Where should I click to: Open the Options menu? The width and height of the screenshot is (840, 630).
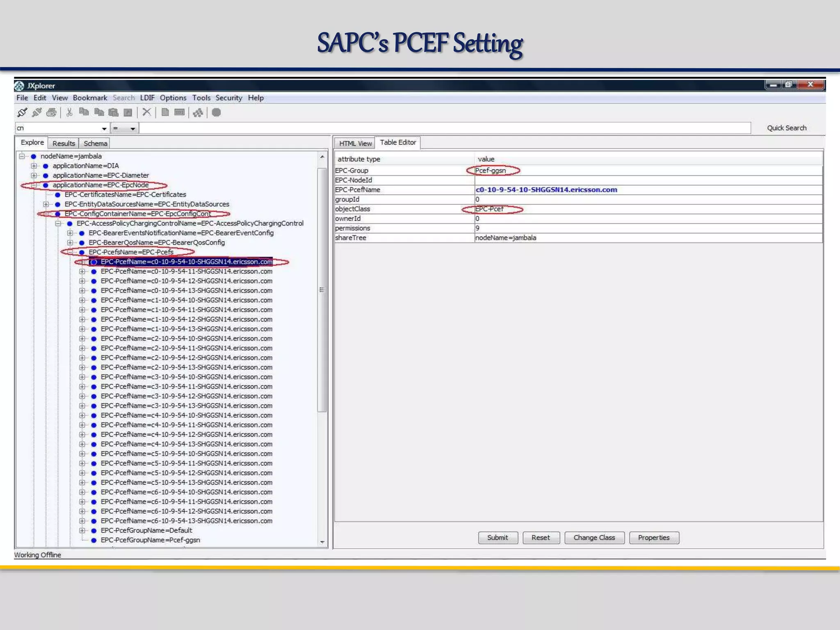173,98
